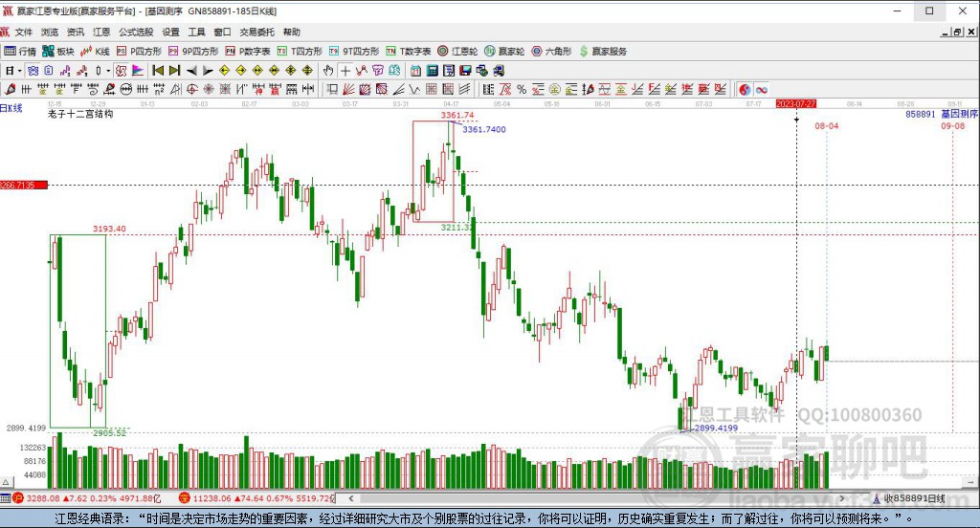The height and width of the screenshot is (528, 980).
Task: Click the first yellow diamond arrow icon
Action: click(x=225, y=71)
